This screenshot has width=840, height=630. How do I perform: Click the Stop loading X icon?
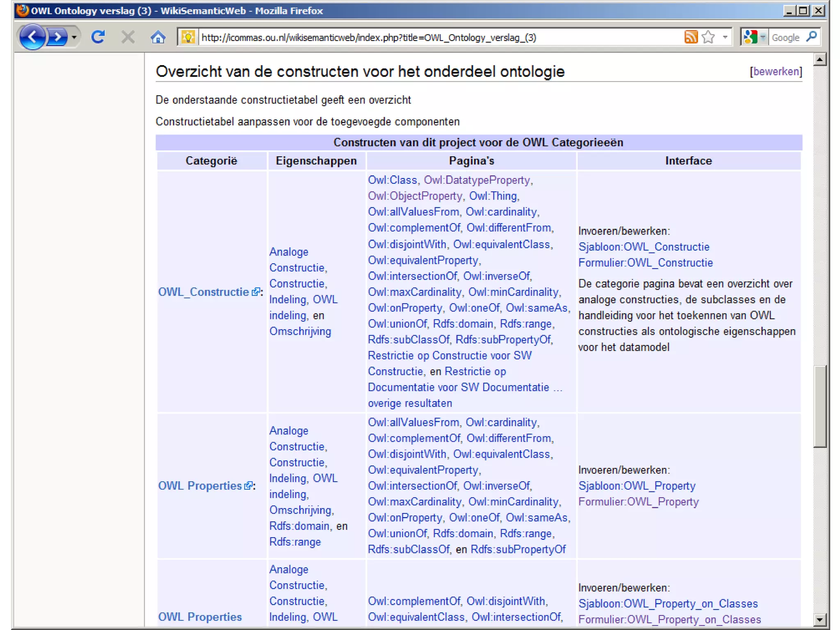(128, 37)
